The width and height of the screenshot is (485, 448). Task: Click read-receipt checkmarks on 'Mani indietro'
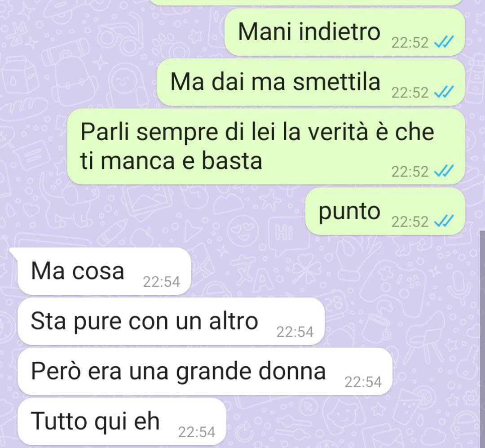tap(444, 42)
